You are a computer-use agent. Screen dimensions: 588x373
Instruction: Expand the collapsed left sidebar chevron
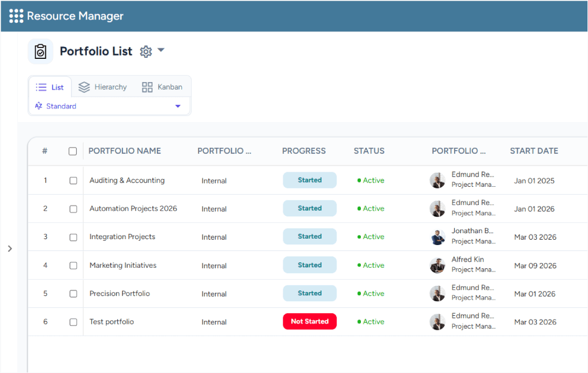click(x=10, y=248)
